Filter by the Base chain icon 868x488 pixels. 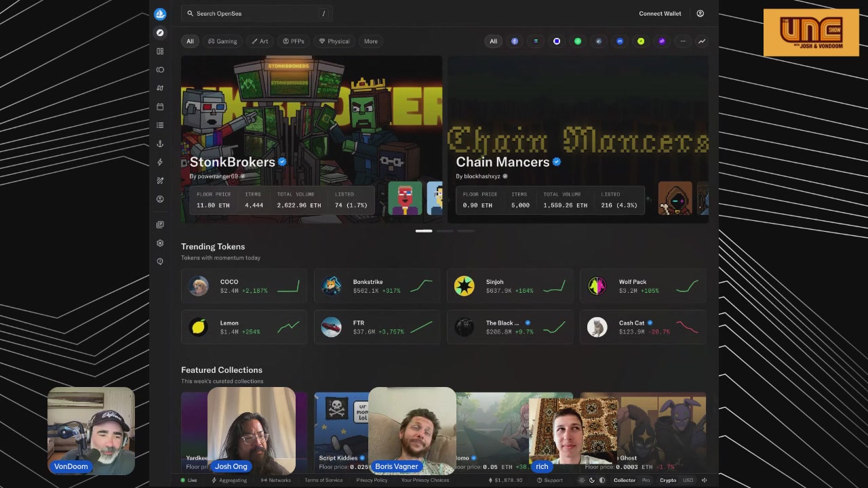[x=557, y=41]
